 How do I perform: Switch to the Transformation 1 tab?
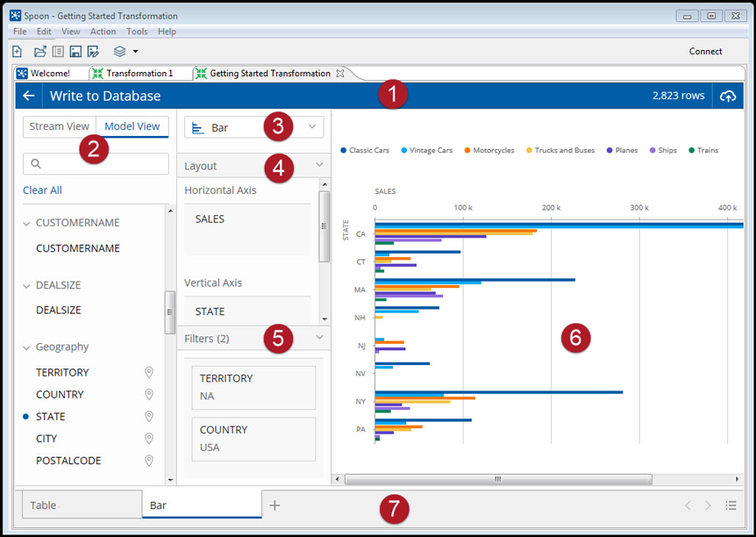tap(139, 73)
